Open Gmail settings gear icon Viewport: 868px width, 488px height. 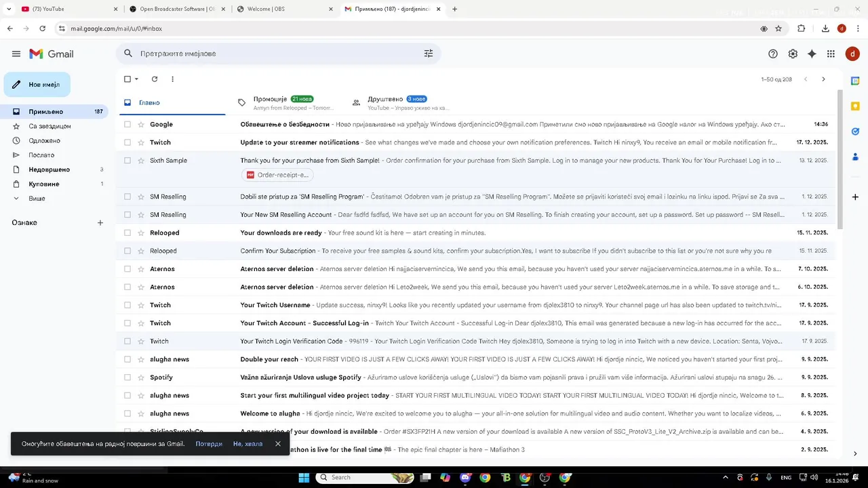coord(793,54)
